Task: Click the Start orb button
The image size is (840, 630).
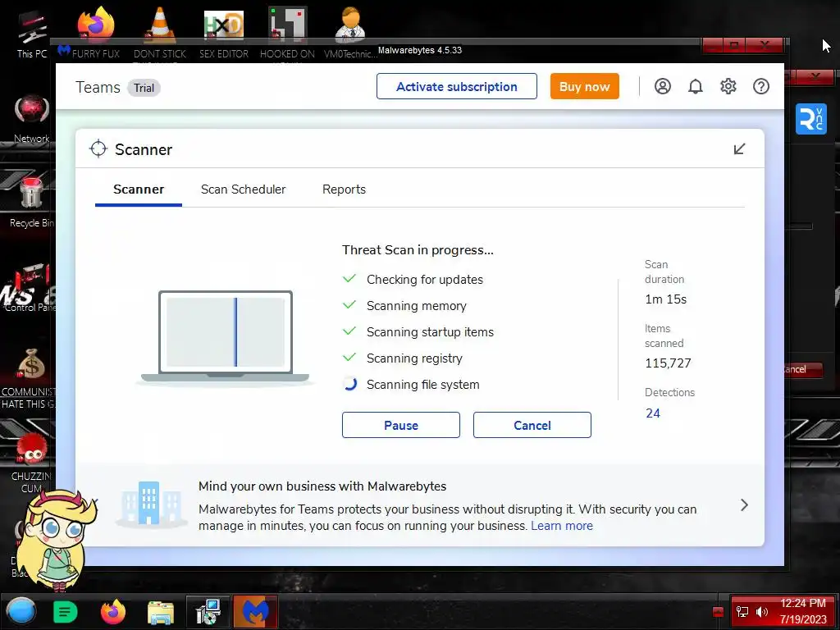Action: (x=21, y=611)
